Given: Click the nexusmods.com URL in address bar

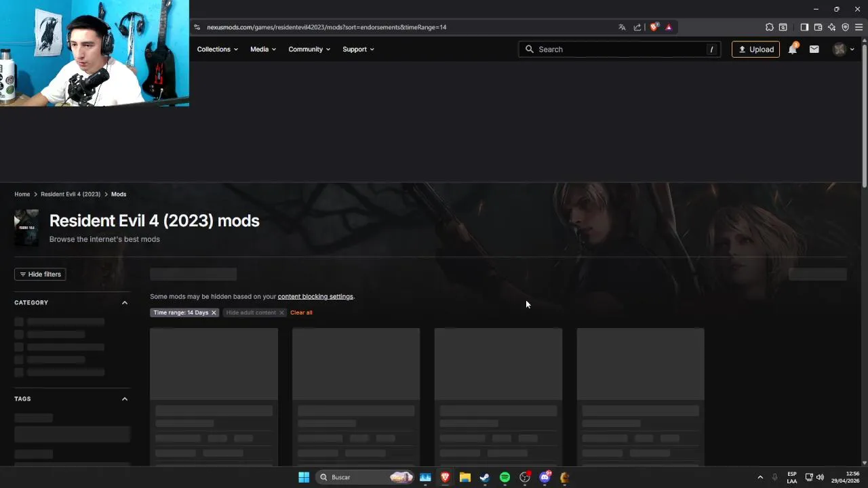Looking at the screenshot, I should (326, 27).
